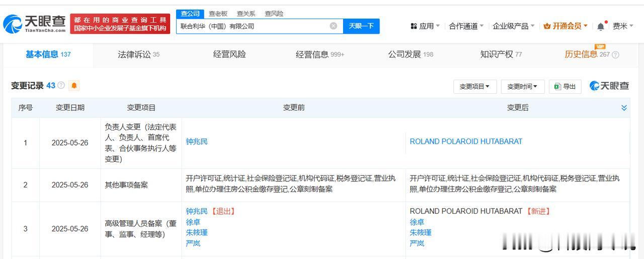Switch to the 公司发展 tab
Viewport: 644px width, 259px height.
[411, 54]
